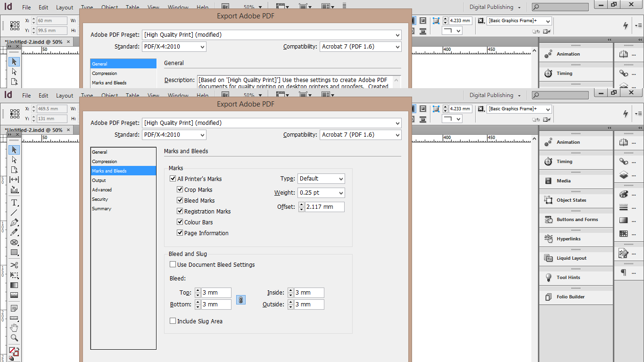644x362 pixels.
Task: Select the Zoom magnifier tool
Action: [x=14, y=338]
